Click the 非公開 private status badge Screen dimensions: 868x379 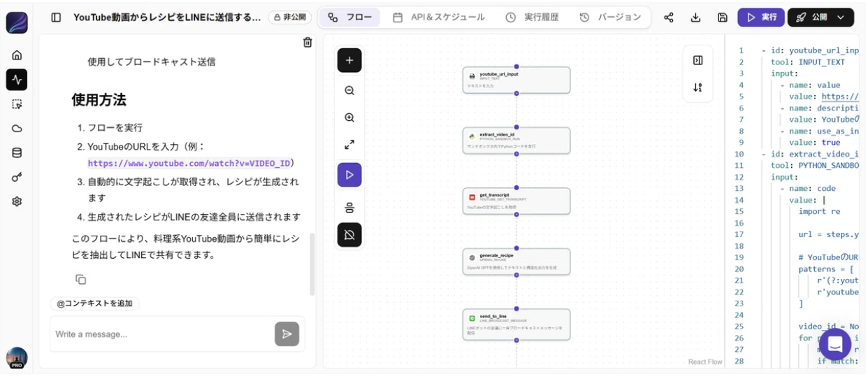pyautogui.click(x=289, y=17)
